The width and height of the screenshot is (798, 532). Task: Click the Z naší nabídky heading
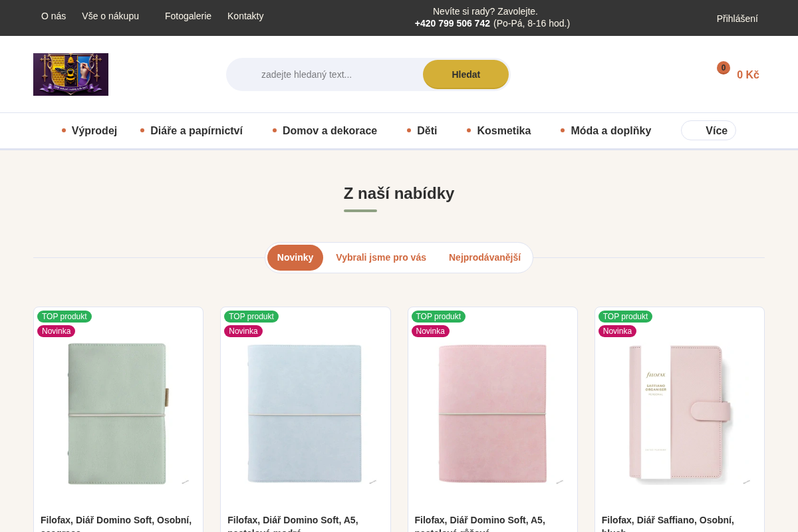point(399,194)
